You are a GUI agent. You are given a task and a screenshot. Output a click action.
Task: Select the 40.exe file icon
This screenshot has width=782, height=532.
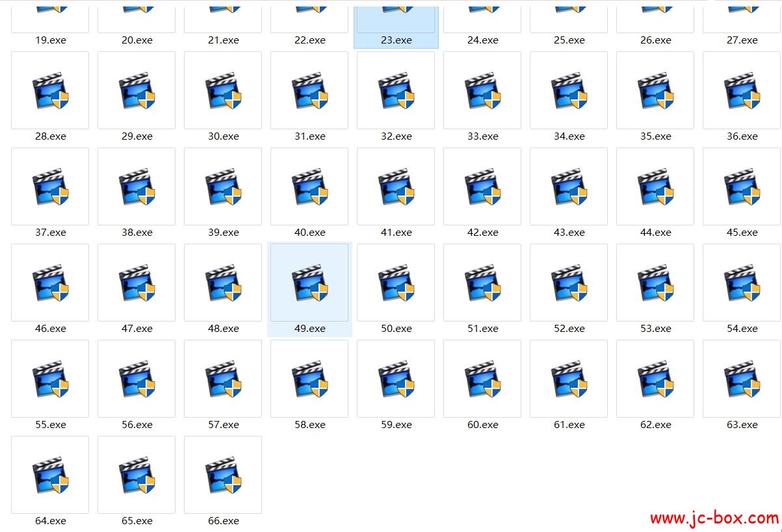(x=310, y=186)
